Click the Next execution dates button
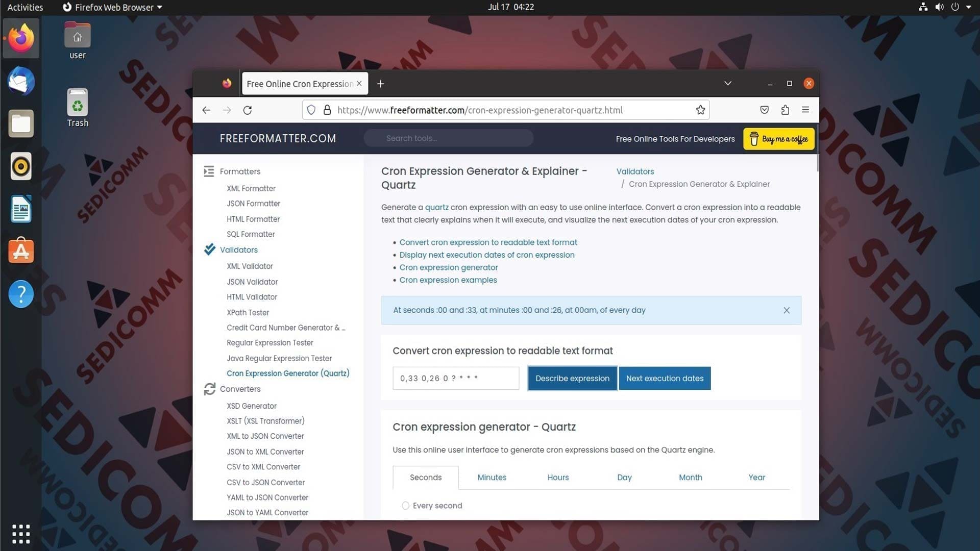The height and width of the screenshot is (551, 980). [665, 379]
